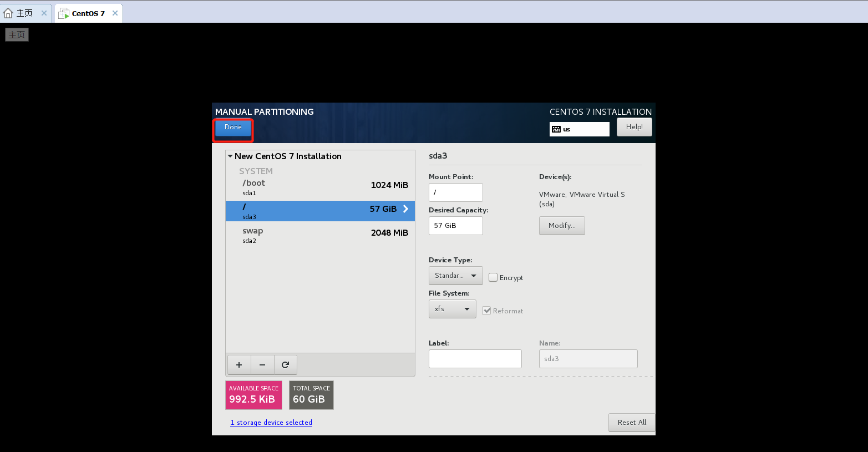
Task: Close the CentOS 7 tab
Action: [115, 13]
